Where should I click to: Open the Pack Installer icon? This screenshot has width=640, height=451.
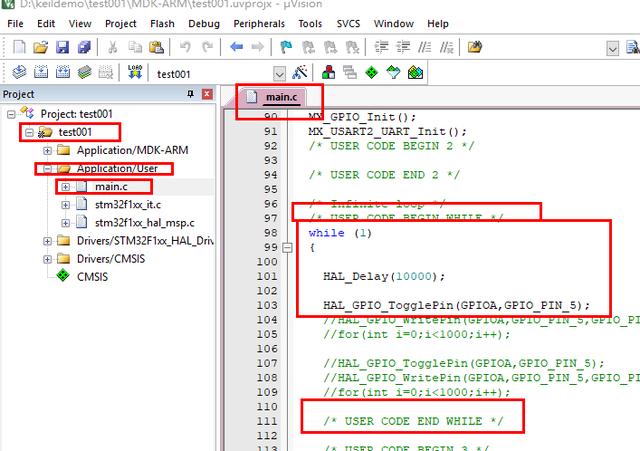(x=415, y=73)
